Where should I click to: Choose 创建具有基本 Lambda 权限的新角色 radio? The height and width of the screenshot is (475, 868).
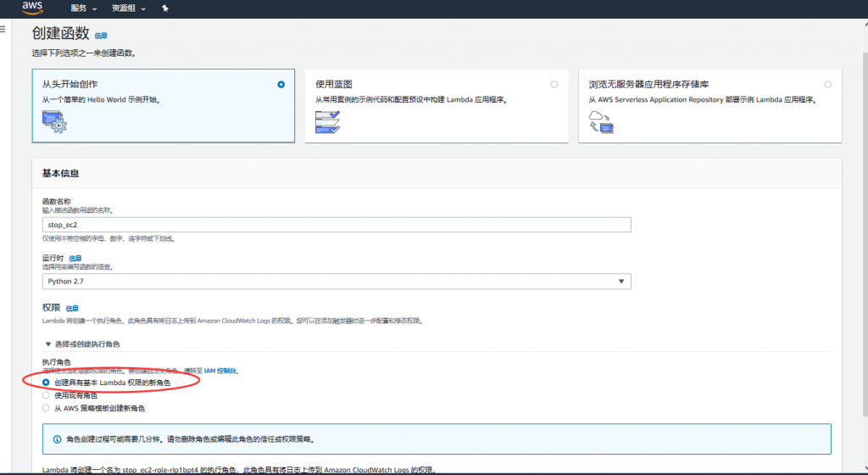click(47, 383)
